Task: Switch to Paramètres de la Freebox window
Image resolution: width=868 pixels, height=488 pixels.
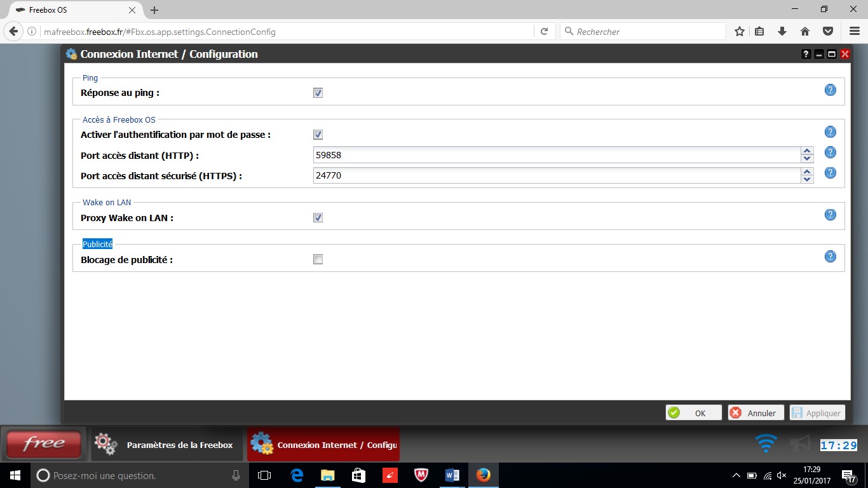Action: pos(167,444)
